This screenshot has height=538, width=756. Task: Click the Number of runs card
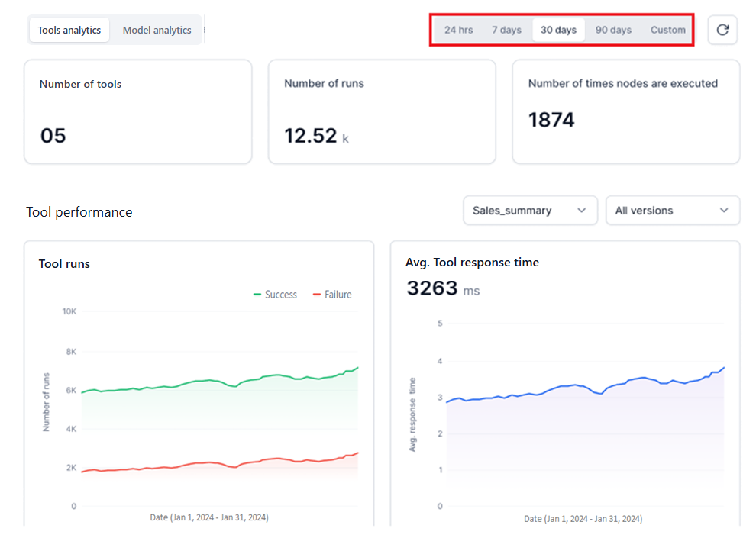382,111
